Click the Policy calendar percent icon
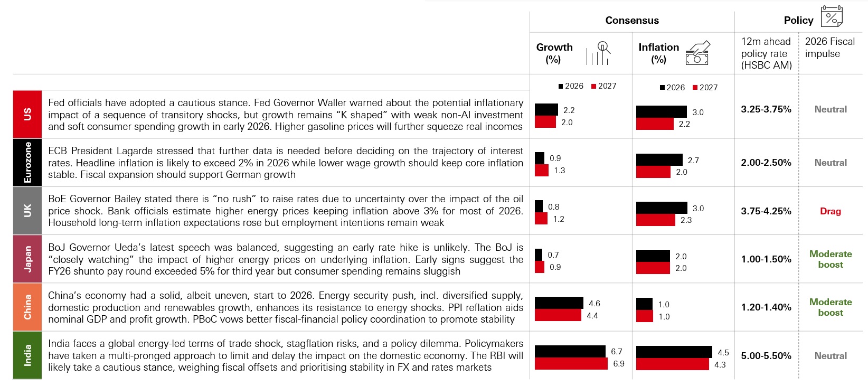This screenshot has width=868, height=386. pyautogui.click(x=832, y=16)
